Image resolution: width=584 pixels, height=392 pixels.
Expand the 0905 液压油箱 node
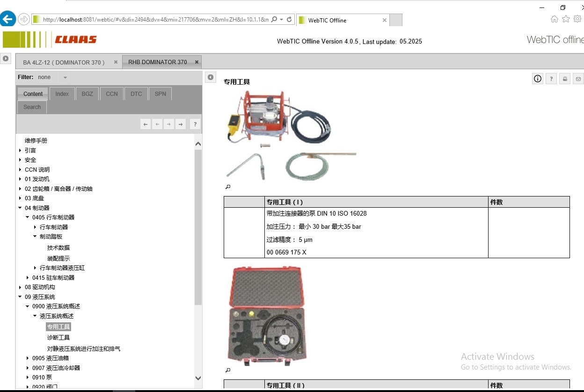tap(28, 358)
